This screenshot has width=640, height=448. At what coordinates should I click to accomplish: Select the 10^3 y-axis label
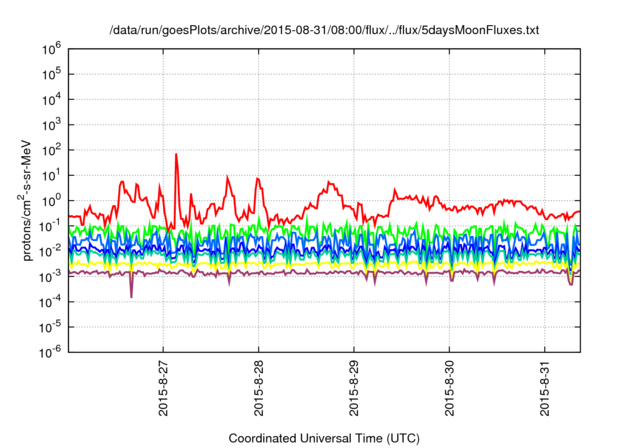click(x=51, y=125)
